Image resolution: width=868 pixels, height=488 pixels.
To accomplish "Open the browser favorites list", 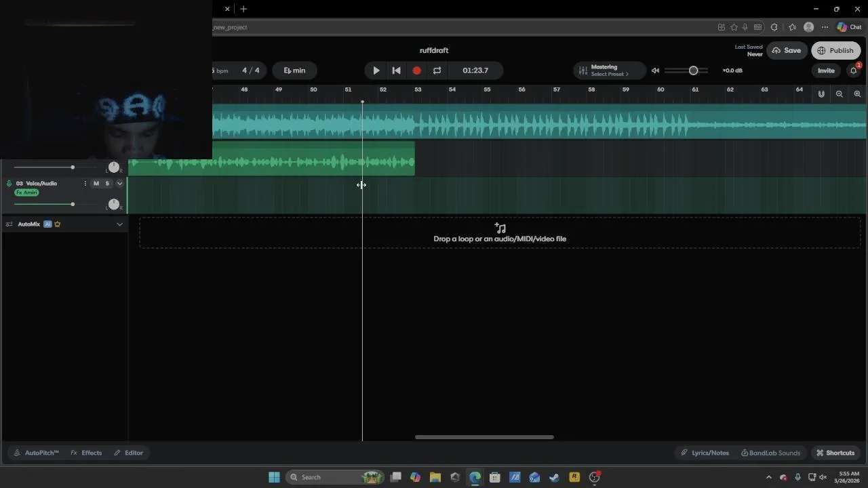I will (x=792, y=27).
